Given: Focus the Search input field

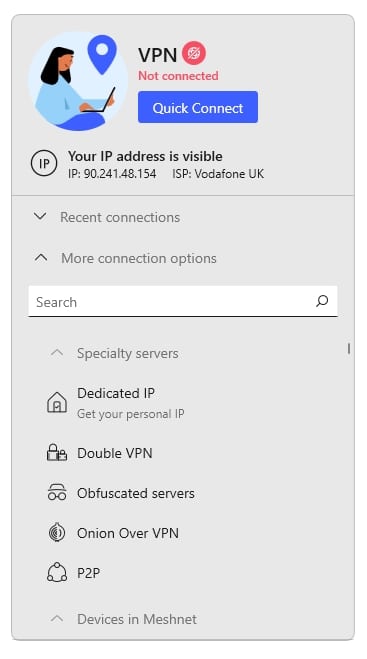Looking at the screenshot, I should pyautogui.click(x=183, y=301).
